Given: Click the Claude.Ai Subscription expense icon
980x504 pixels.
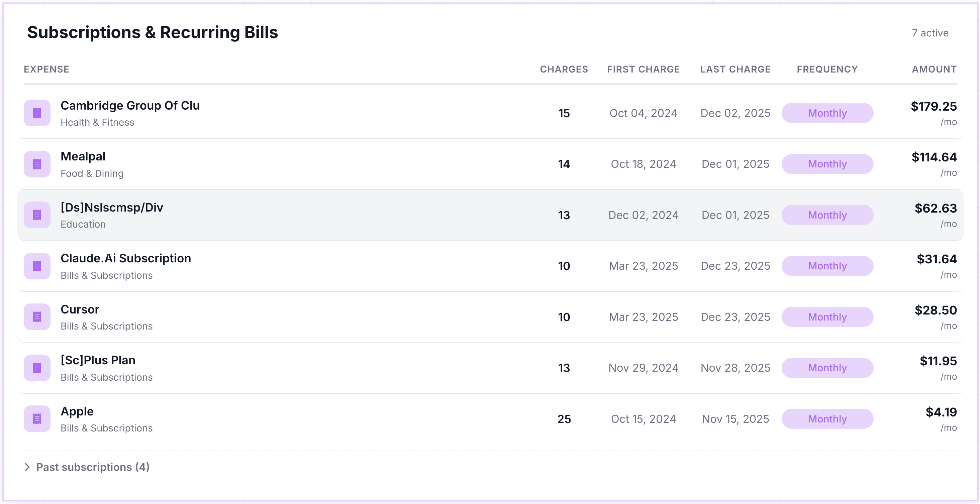Looking at the screenshot, I should [x=37, y=266].
